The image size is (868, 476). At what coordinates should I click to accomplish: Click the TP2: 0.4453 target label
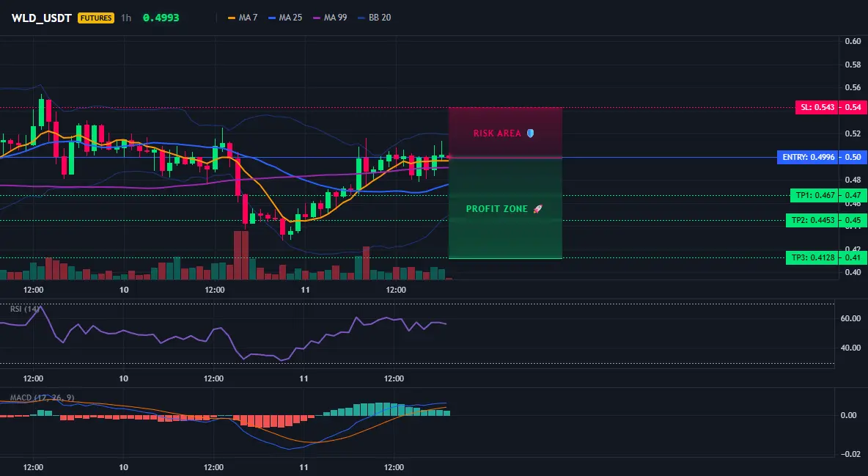click(812, 220)
